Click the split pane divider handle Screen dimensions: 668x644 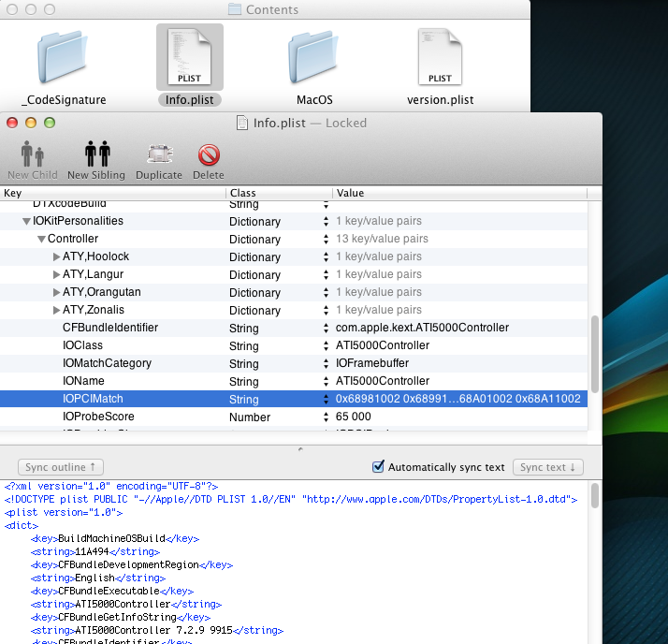click(300, 448)
